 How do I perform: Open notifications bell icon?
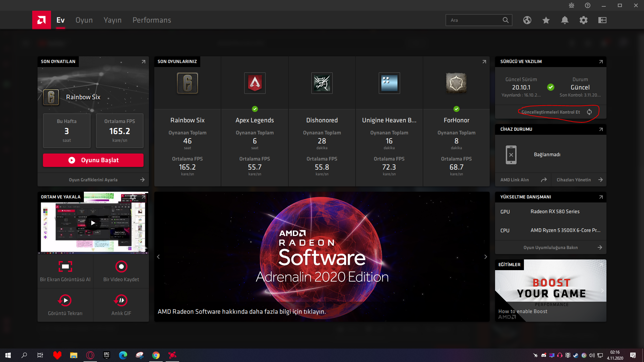(565, 20)
